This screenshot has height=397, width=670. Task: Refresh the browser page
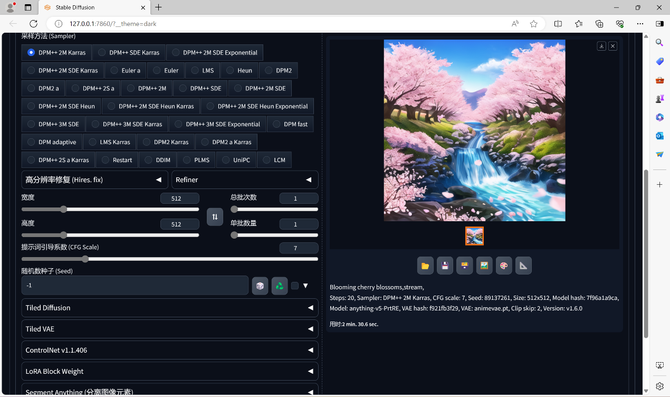(33, 24)
